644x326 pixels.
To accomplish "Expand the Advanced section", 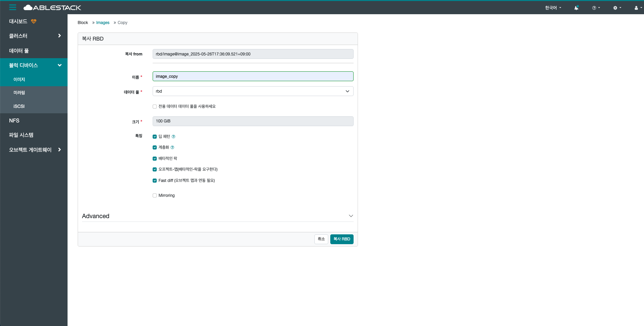I will click(217, 216).
